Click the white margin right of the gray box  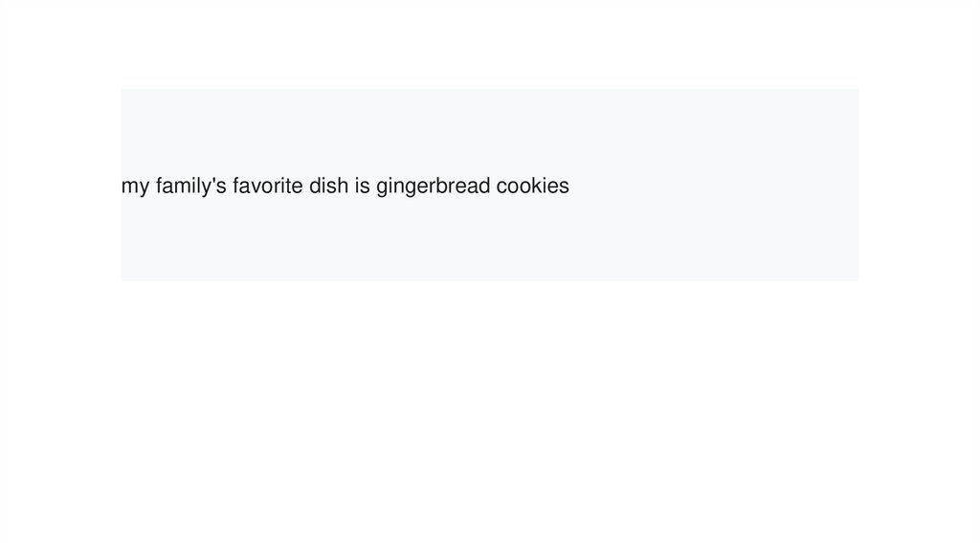(919, 187)
